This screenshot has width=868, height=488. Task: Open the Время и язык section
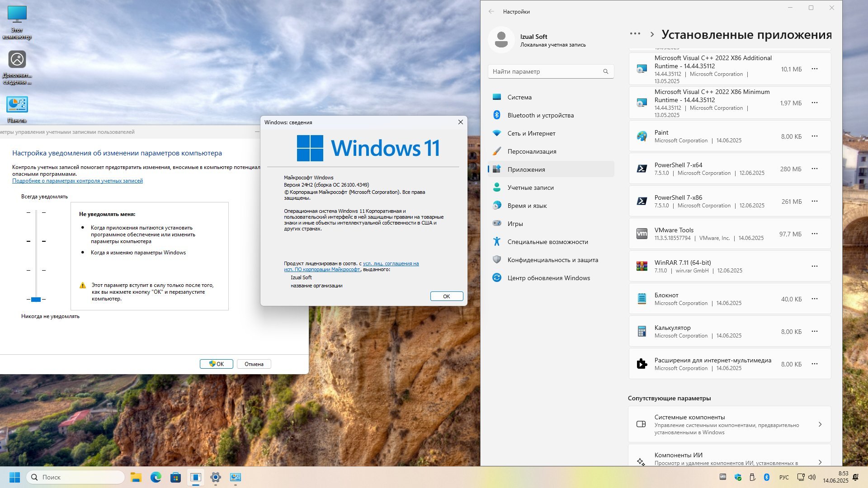pyautogui.click(x=551, y=206)
